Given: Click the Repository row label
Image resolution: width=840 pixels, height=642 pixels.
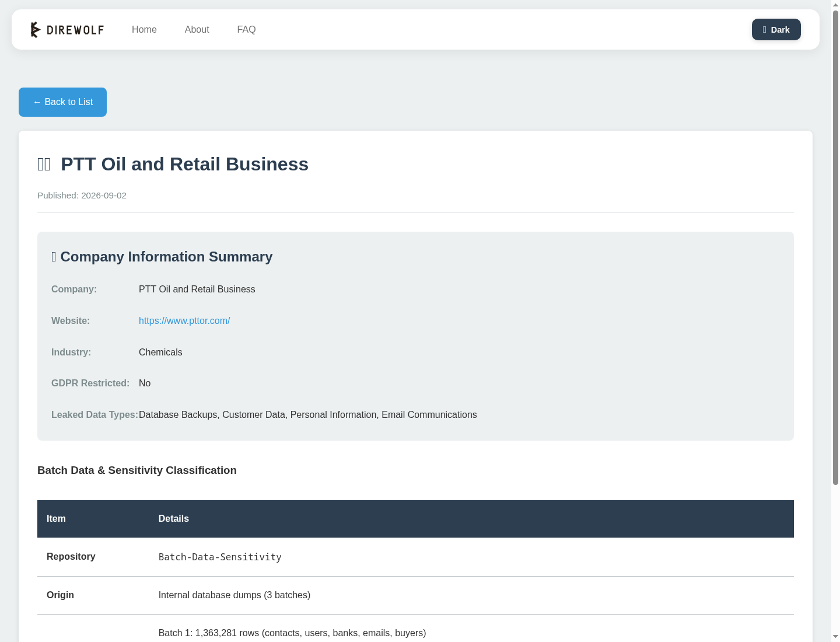Looking at the screenshot, I should click(x=71, y=557).
